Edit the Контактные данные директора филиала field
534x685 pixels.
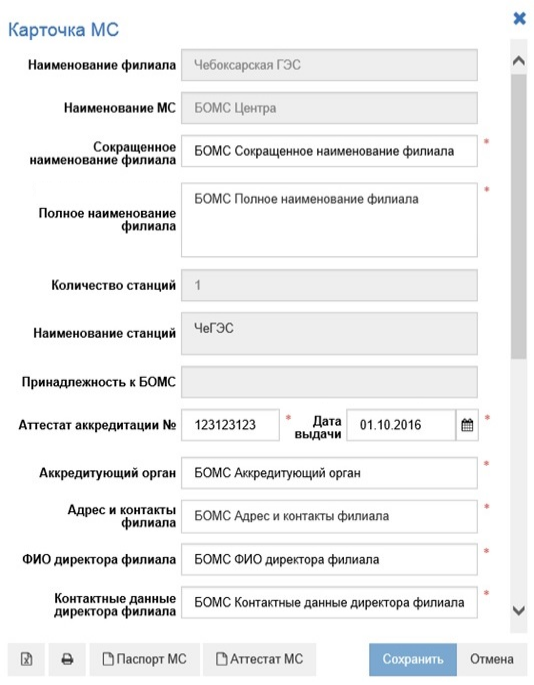[329, 602]
